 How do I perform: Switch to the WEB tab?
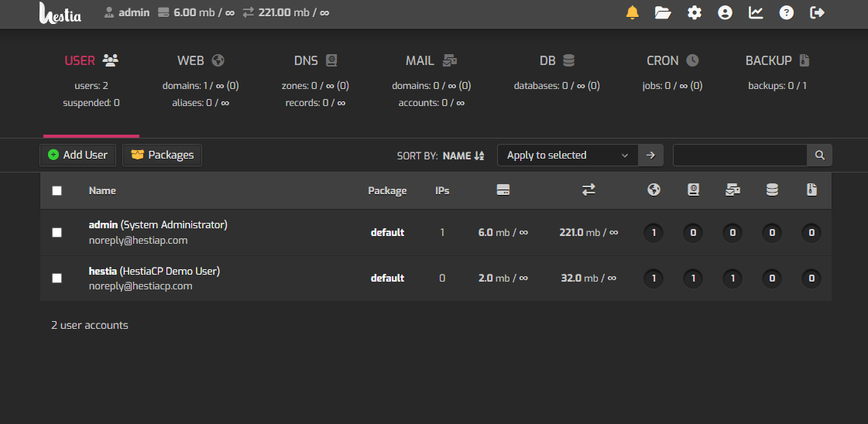[x=201, y=82]
